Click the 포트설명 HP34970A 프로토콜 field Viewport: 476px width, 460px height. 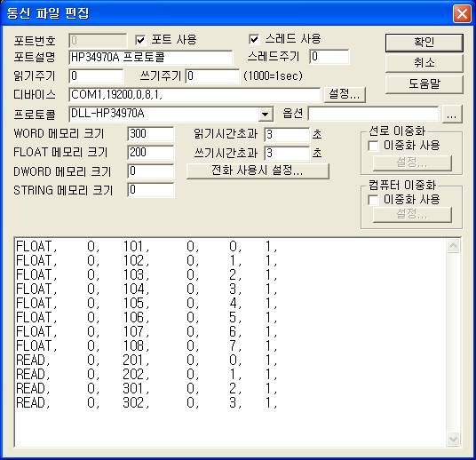[x=151, y=58]
